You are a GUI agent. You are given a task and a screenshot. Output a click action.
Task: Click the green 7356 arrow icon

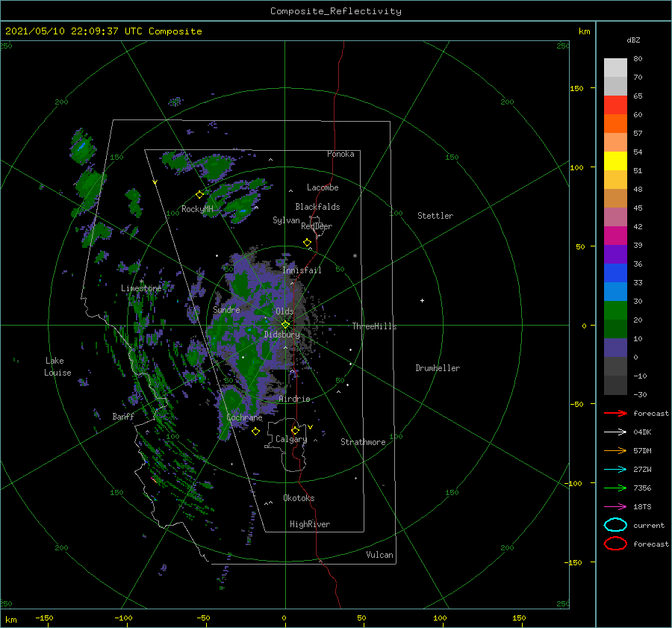(x=615, y=488)
